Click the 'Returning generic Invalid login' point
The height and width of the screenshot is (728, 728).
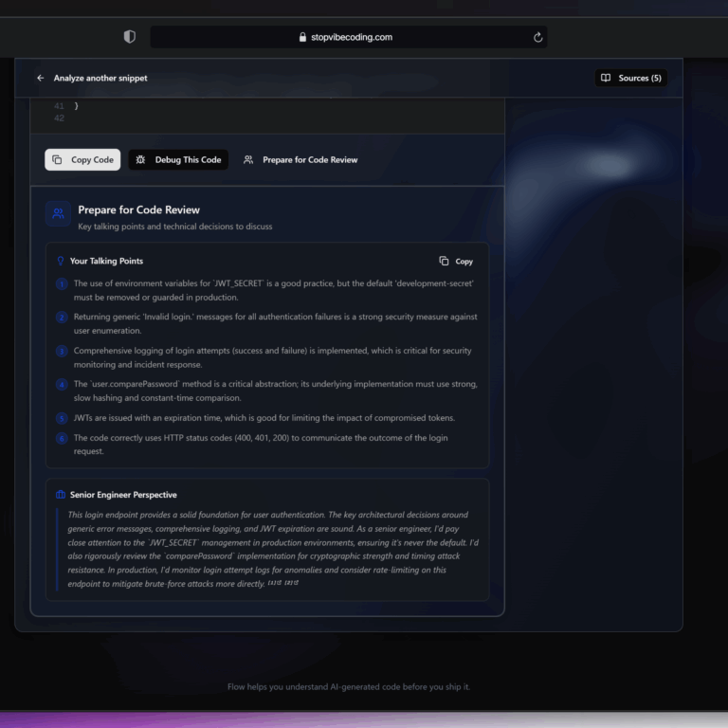pos(275,323)
